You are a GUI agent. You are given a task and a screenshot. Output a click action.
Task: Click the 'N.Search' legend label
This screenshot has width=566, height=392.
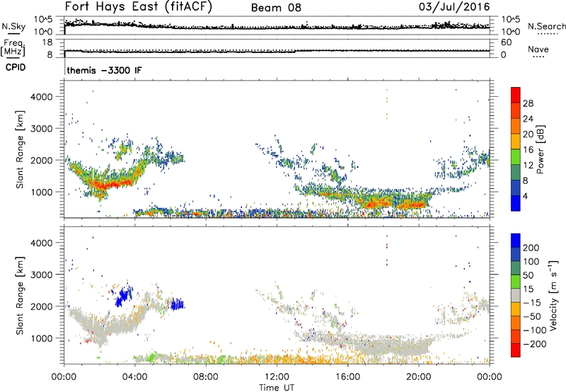click(x=546, y=26)
